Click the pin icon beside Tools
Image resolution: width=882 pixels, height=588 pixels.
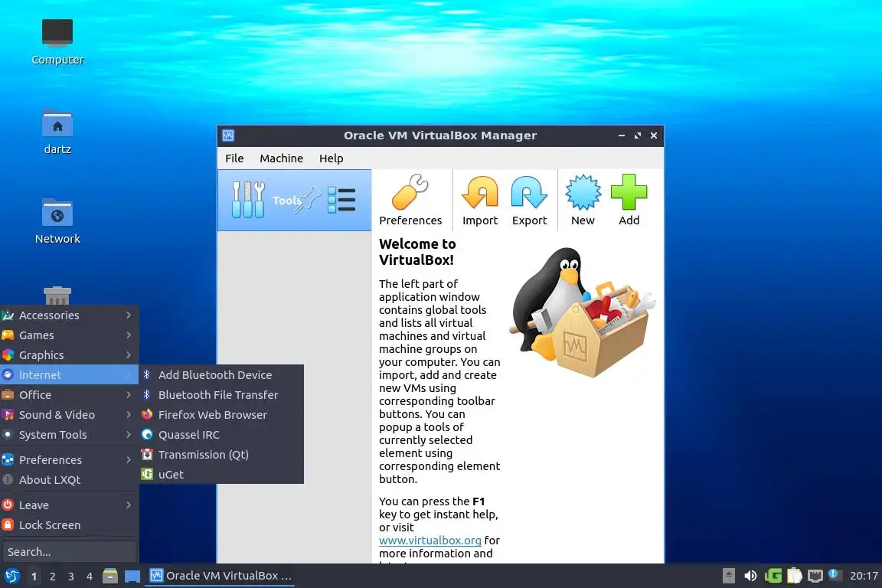(x=309, y=199)
